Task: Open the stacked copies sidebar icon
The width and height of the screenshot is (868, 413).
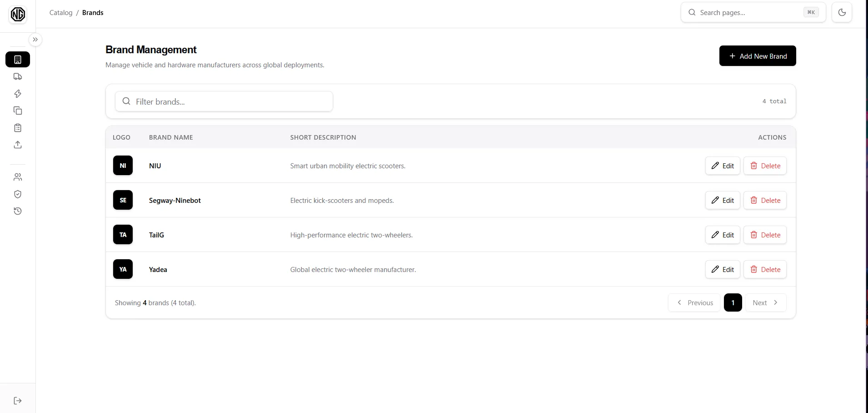Action: click(18, 111)
